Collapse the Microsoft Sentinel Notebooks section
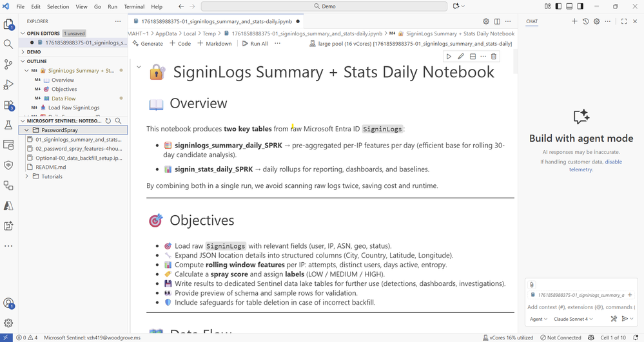This screenshot has height=342, width=644. [23, 120]
